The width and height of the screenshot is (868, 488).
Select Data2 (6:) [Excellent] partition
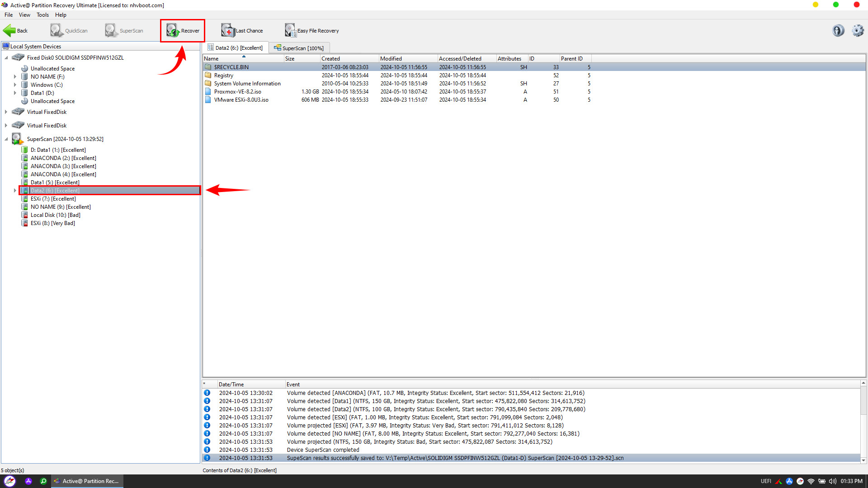[55, 190]
